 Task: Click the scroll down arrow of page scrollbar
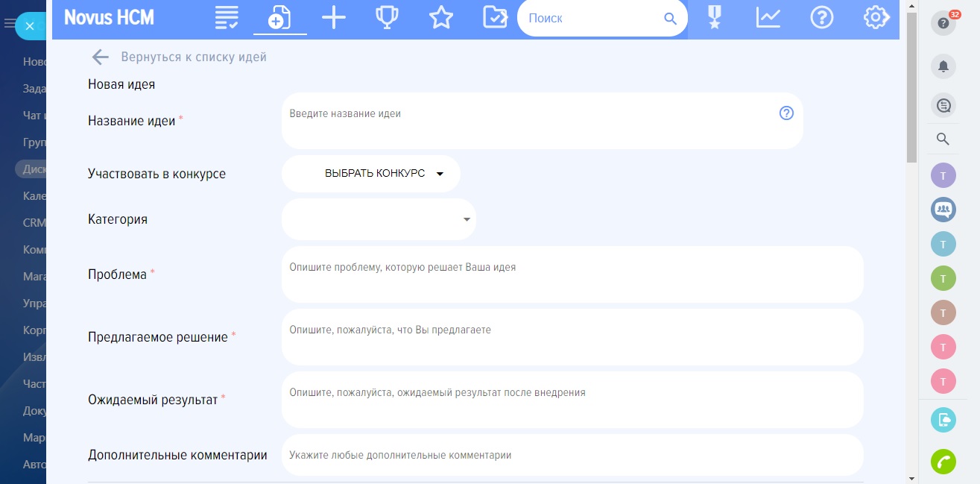tap(911, 477)
